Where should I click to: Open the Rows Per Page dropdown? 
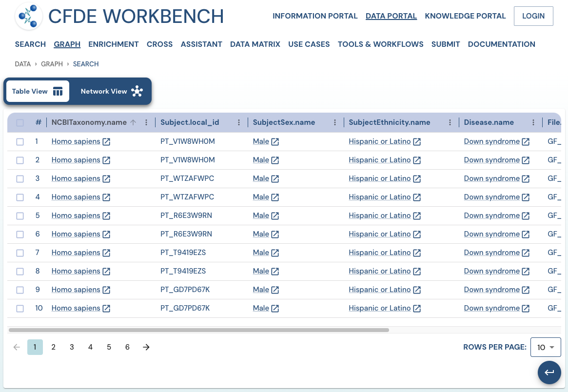point(546,347)
